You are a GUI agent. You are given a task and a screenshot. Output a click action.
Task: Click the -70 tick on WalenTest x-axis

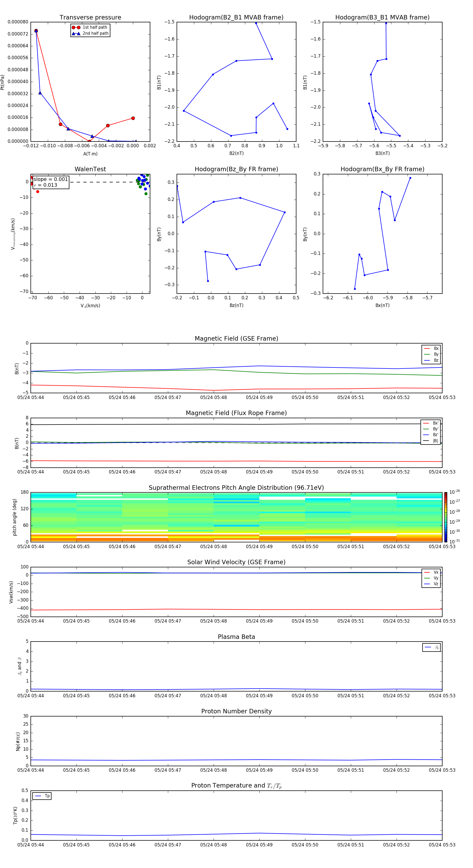pyautogui.click(x=32, y=298)
